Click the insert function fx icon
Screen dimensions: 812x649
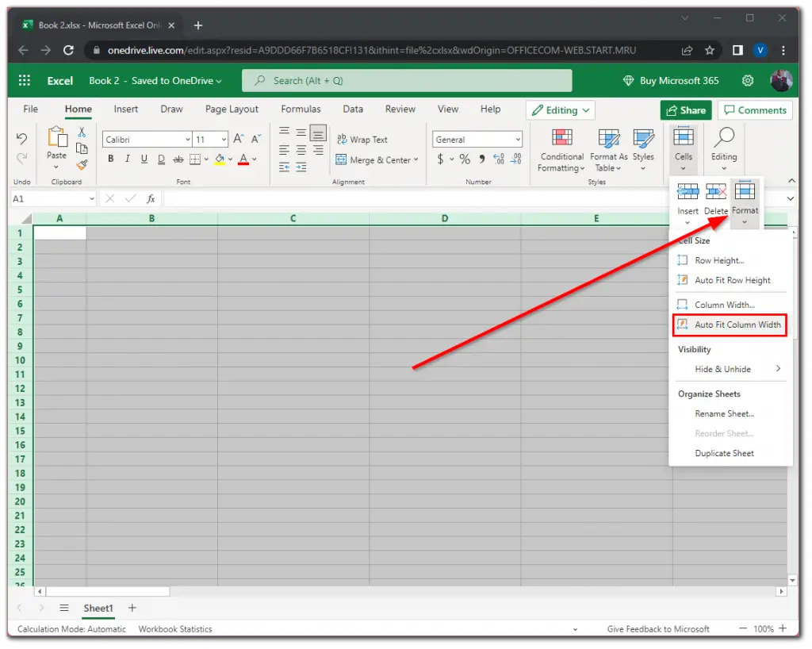pyautogui.click(x=151, y=199)
